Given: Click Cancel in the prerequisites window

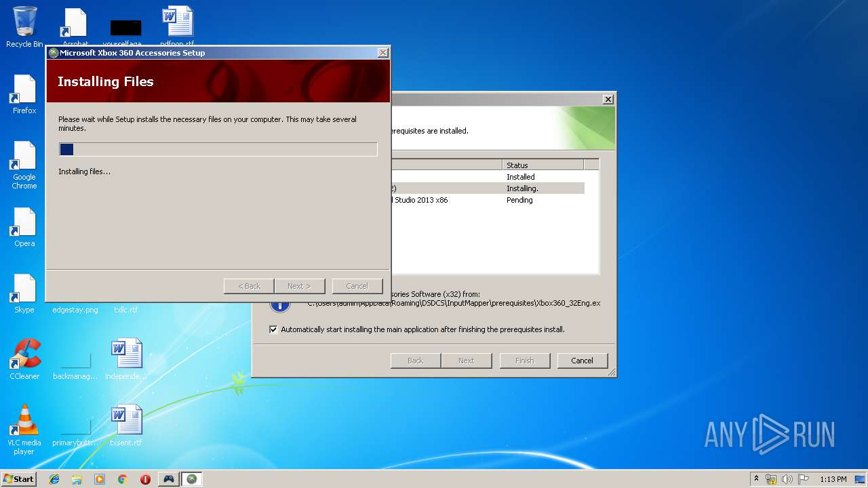Looking at the screenshot, I should click(583, 361).
